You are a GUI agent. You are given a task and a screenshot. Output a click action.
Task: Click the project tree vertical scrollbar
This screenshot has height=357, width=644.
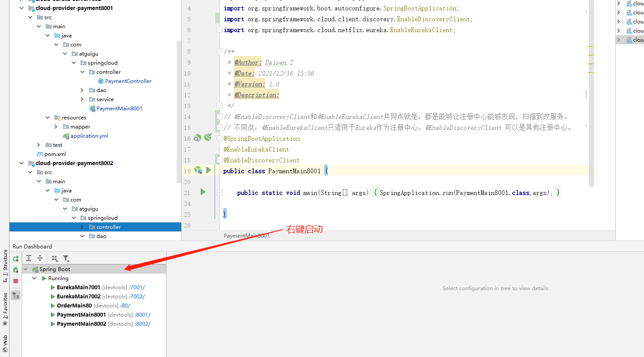tap(179, 112)
